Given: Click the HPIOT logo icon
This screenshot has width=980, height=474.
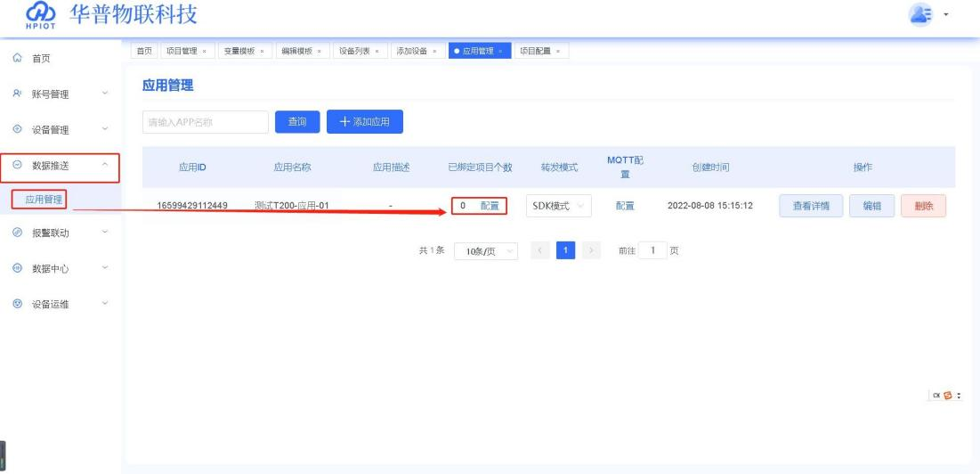Looking at the screenshot, I should point(41,15).
